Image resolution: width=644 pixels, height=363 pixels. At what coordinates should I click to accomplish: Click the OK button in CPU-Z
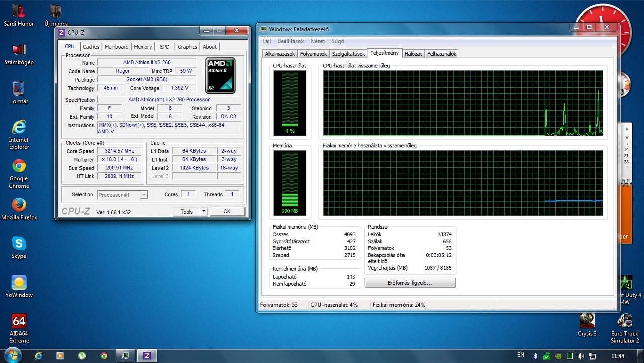pyautogui.click(x=227, y=212)
